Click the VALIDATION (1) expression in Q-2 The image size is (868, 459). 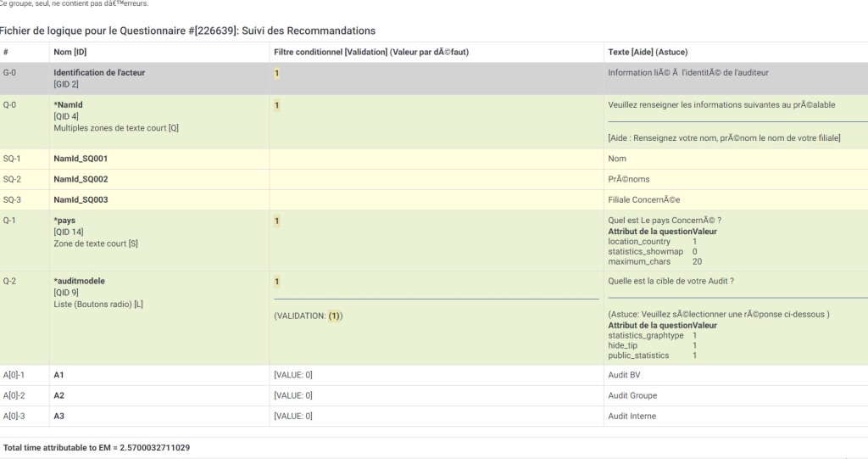pos(309,316)
